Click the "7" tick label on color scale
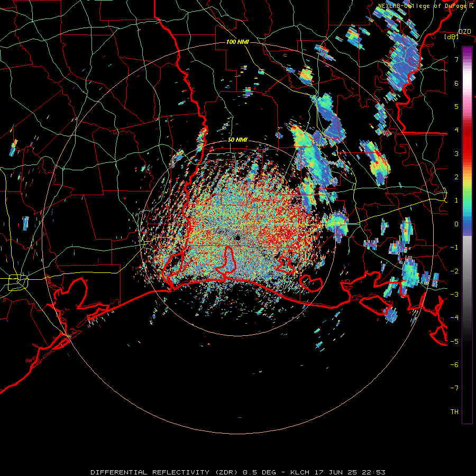 [456, 59]
